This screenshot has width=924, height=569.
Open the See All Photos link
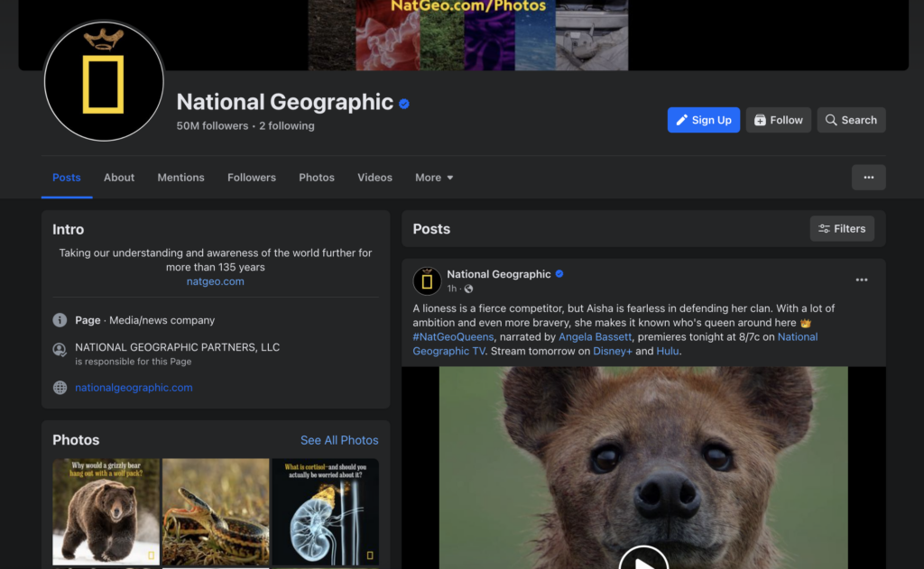pyautogui.click(x=339, y=440)
